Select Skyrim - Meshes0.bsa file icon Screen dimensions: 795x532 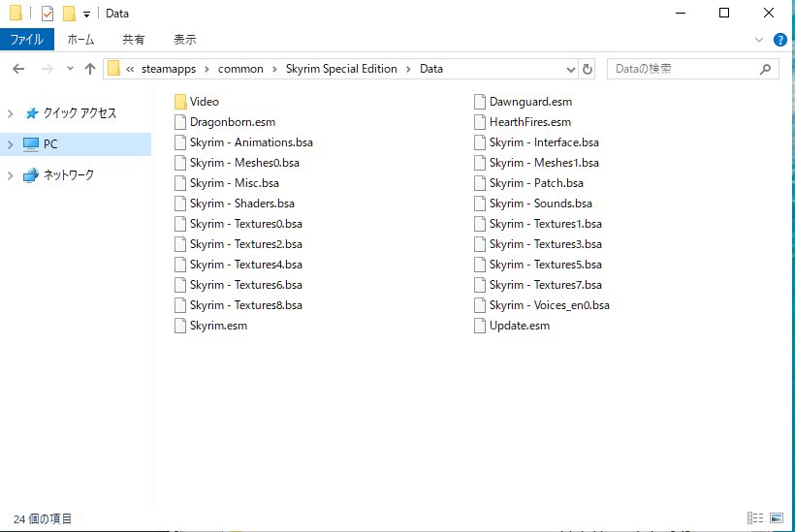[x=180, y=163]
